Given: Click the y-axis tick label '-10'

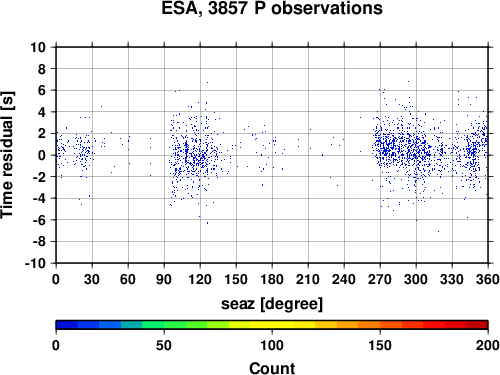Looking at the screenshot, I should [x=35, y=263].
